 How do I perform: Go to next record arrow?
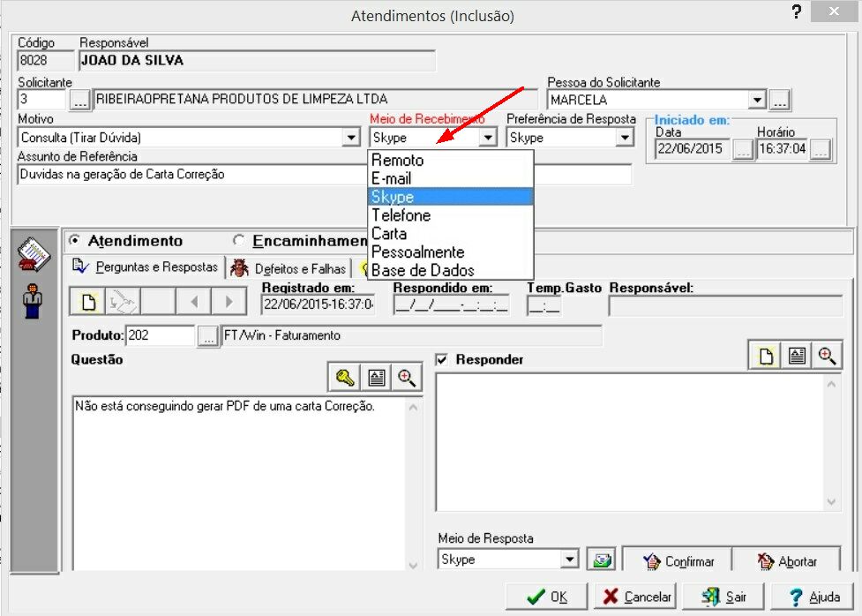tap(229, 302)
